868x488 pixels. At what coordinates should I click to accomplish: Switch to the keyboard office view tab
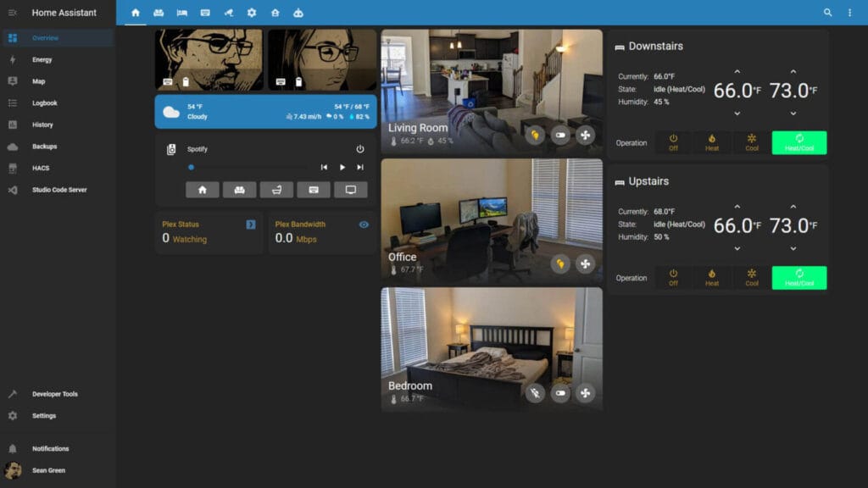pos(205,13)
